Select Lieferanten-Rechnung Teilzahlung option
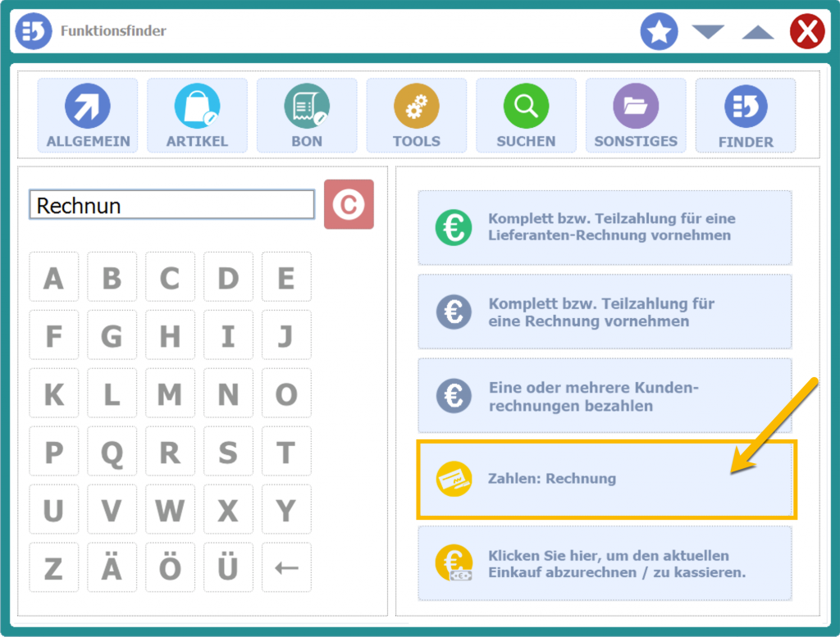Viewport: 840px width, 637px height. pos(605,227)
